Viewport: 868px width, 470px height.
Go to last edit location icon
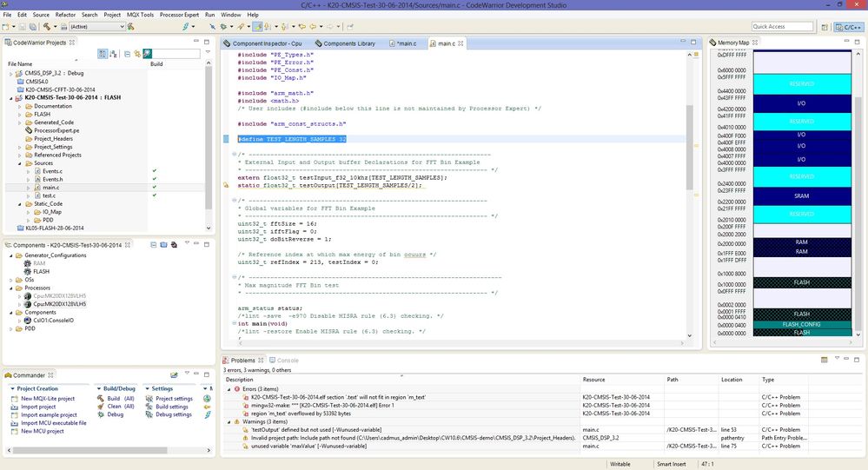click(x=302, y=27)
